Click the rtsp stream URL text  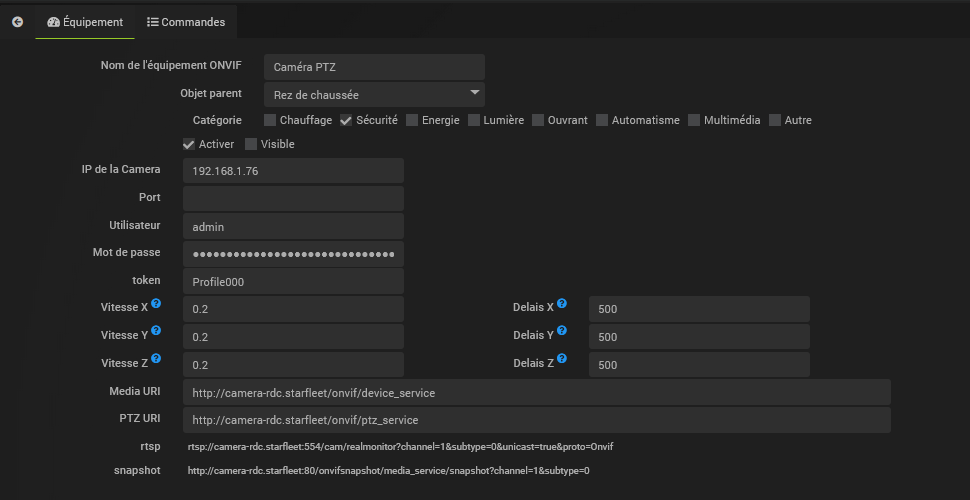[401, 446]
